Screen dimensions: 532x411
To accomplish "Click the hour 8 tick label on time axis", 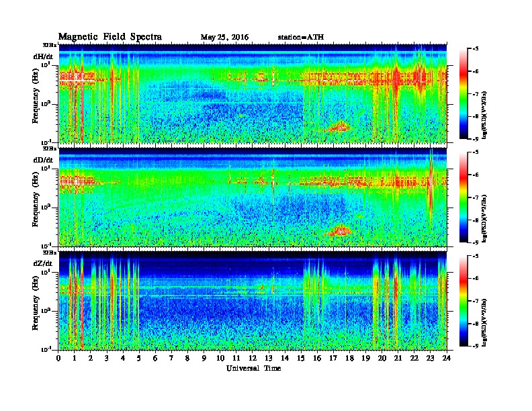I will (x=187, y=358).
